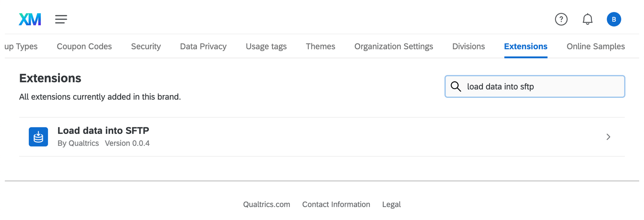This screenshot has width=644, height=220.
Task: Switch to the Themes tab
Action: [320, 46]
